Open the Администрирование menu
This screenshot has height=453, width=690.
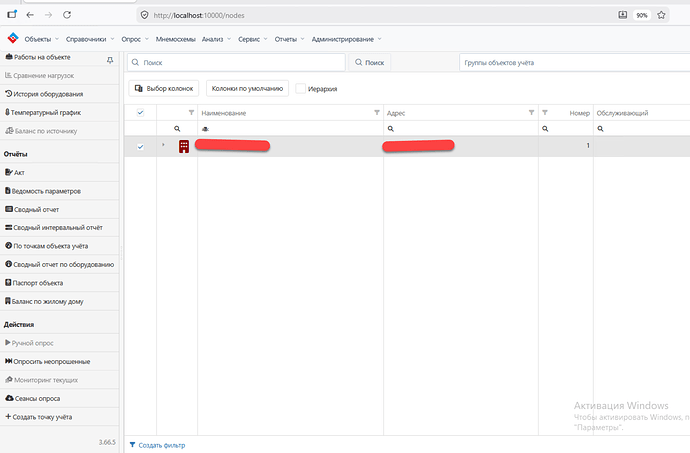346,39
